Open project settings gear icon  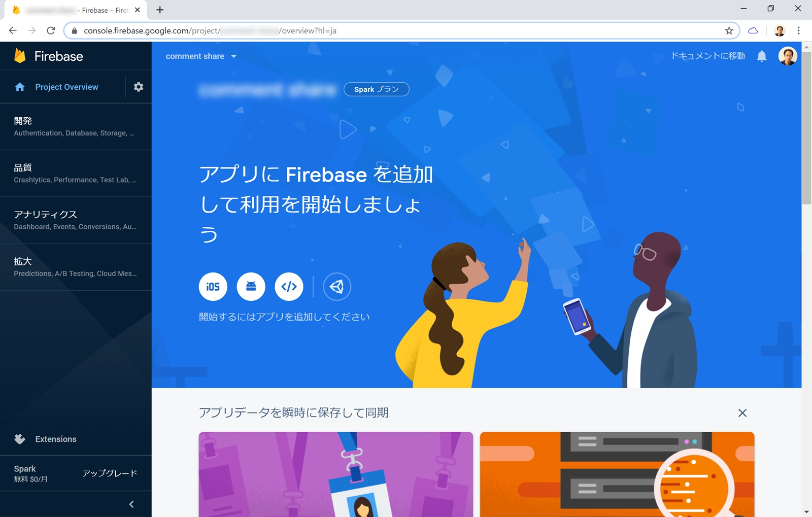(x=139, y=87)
